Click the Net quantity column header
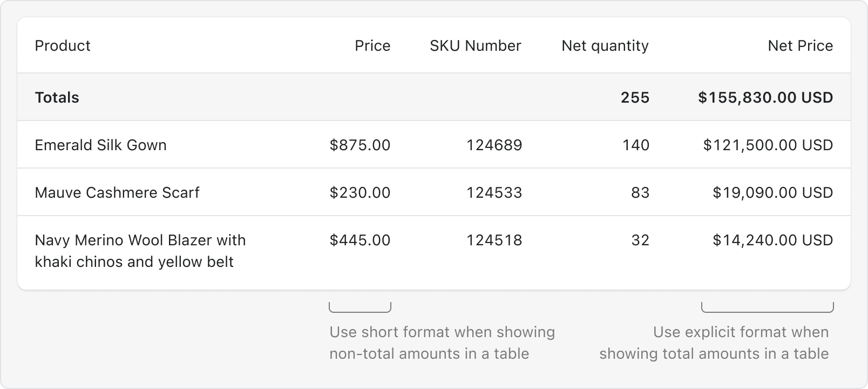This screenshot has height=389, width=868. coord(605,46)
